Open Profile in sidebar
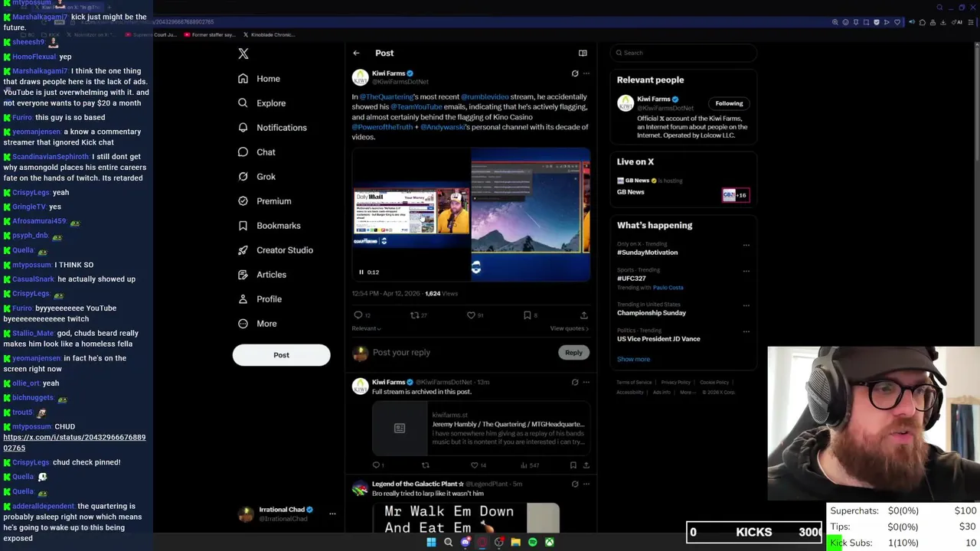Viewport: 980px width, 551px height. (260, 299)
